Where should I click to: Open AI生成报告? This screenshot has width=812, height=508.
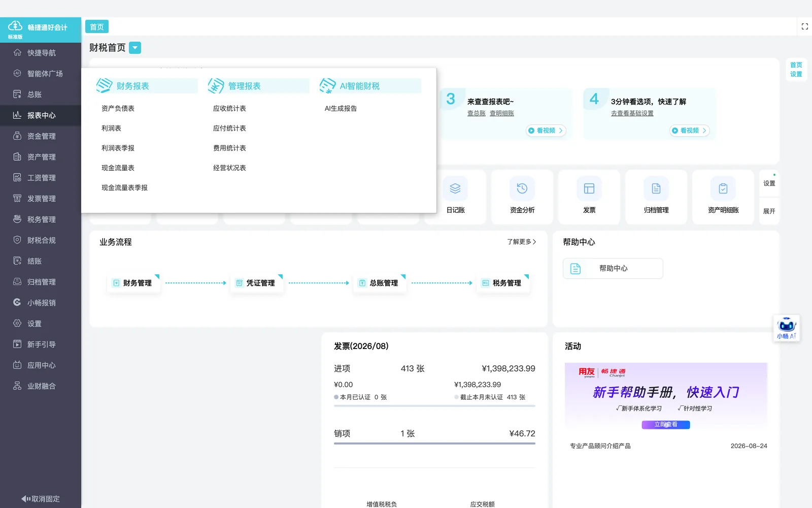click(x=341, y=108)
